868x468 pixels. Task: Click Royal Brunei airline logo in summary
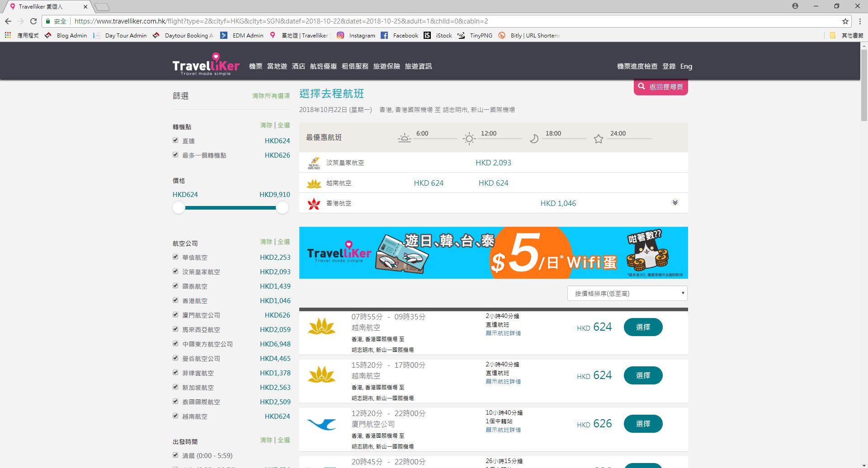click(314, 163)
